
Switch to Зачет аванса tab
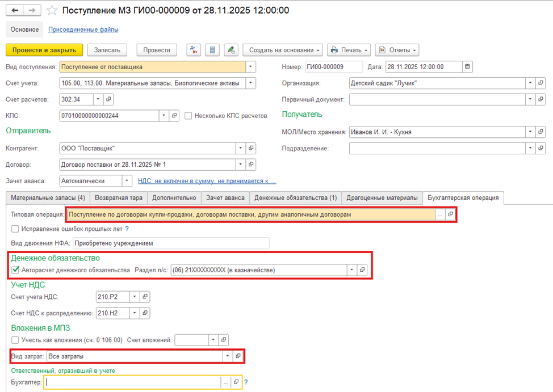coord(225,198)
